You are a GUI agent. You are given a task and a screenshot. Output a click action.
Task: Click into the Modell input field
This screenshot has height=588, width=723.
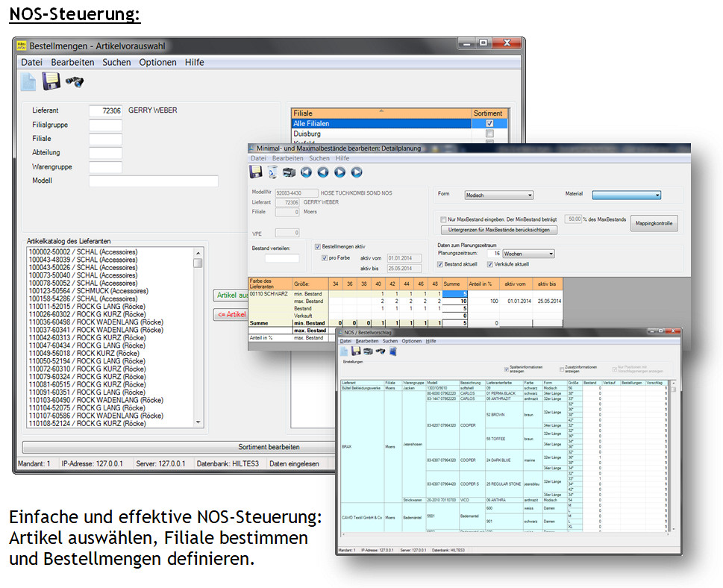tap(153, 181)
